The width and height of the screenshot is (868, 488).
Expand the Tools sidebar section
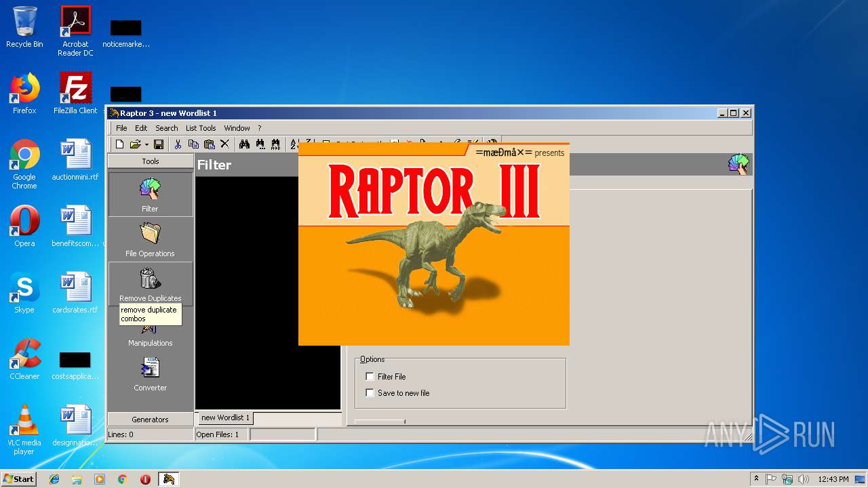(x=150, y=161)
